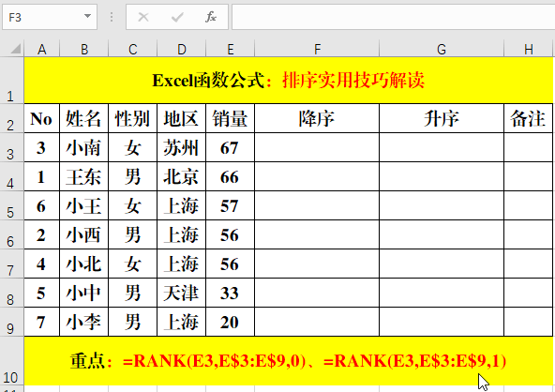Click the sales cell '20'

[231, 322]
